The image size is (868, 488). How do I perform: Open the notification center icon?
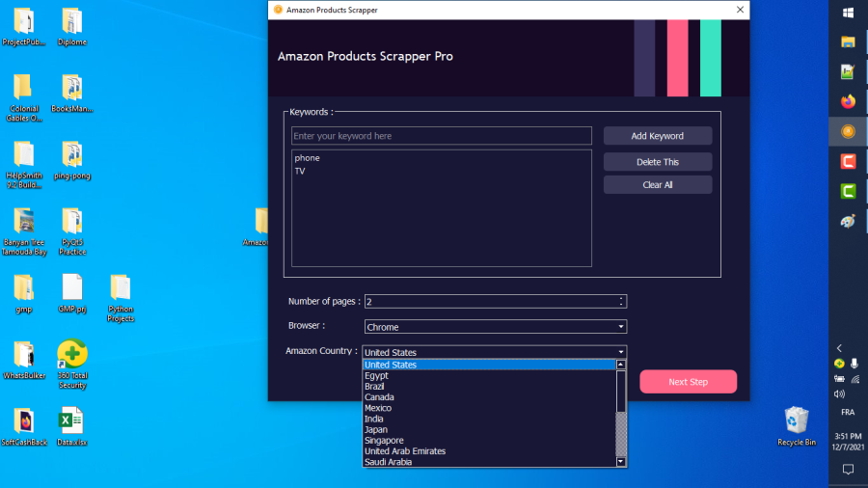point(848,469)
